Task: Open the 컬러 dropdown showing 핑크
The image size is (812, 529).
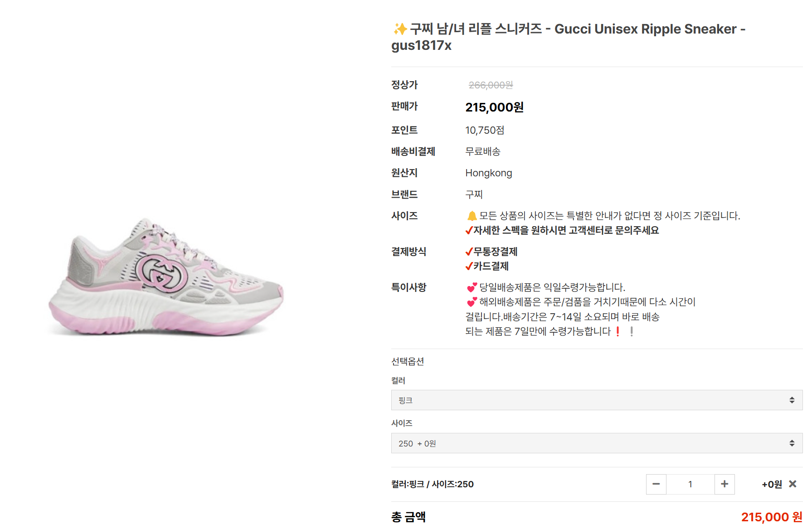Action: (x=596, y=400)
